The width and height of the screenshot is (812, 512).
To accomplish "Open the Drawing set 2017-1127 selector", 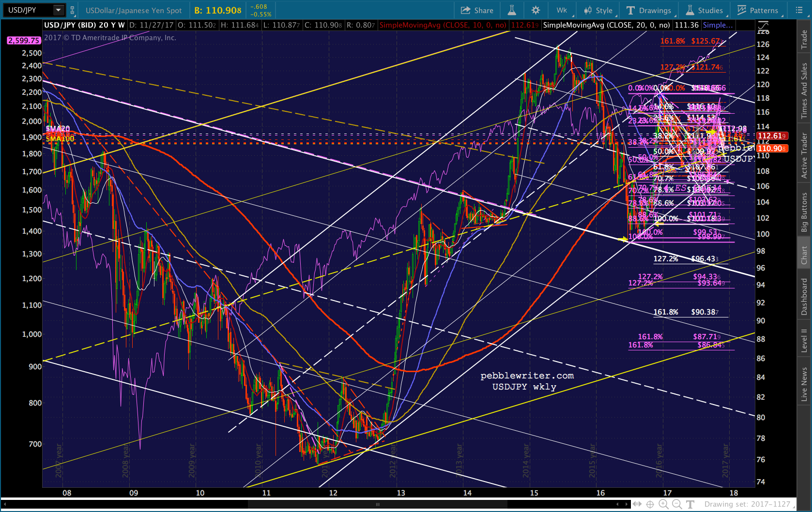I will (750, 504).
